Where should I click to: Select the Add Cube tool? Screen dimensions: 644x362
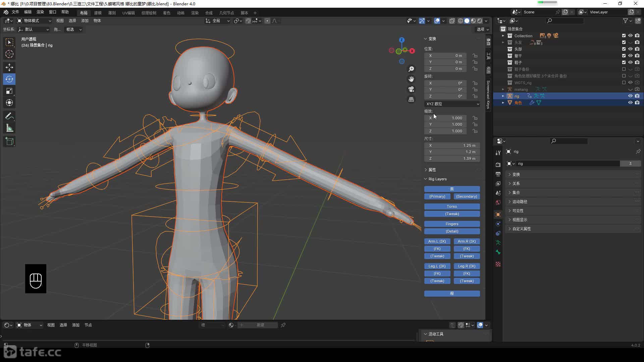click(9, 141)
